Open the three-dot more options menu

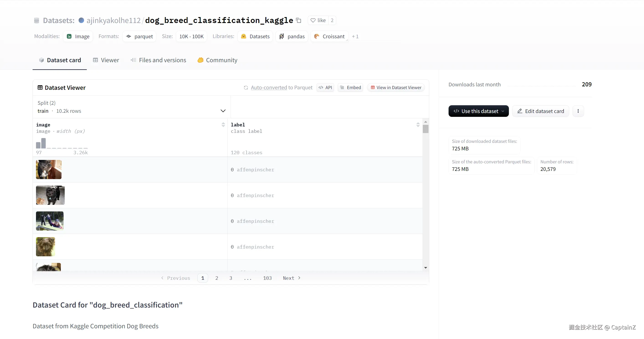tap(578, 111)
